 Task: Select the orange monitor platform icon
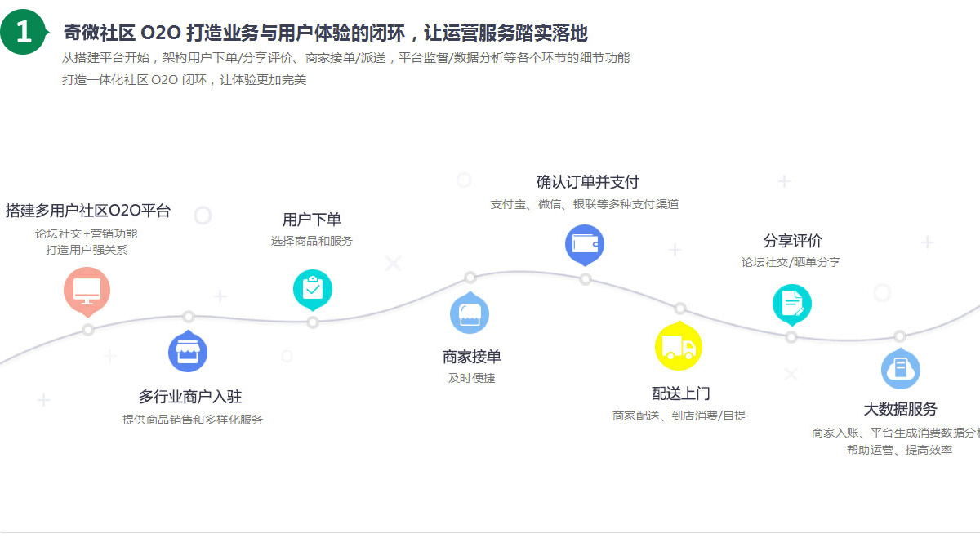tap(87, 291)
